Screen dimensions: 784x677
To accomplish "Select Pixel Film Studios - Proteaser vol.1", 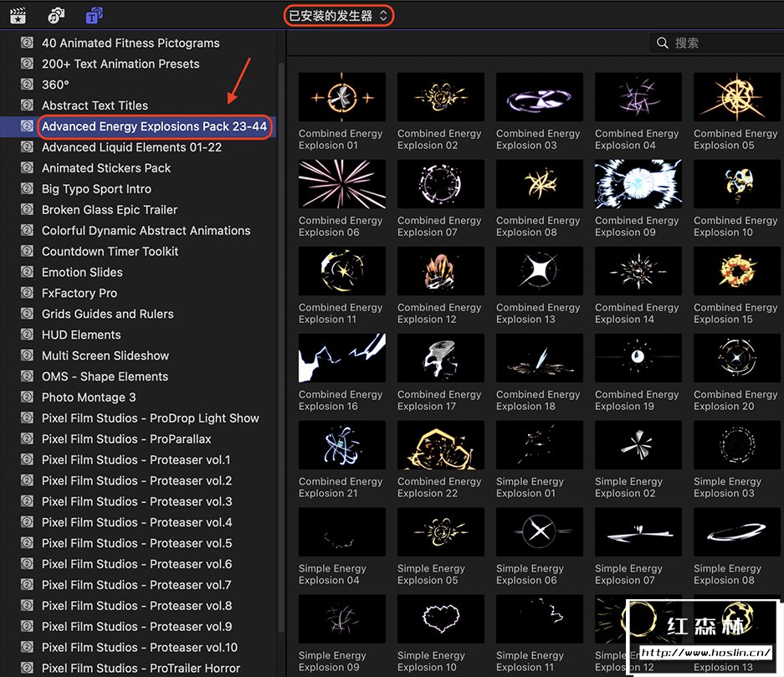I will pyautogui.click(x=137, y=460).
